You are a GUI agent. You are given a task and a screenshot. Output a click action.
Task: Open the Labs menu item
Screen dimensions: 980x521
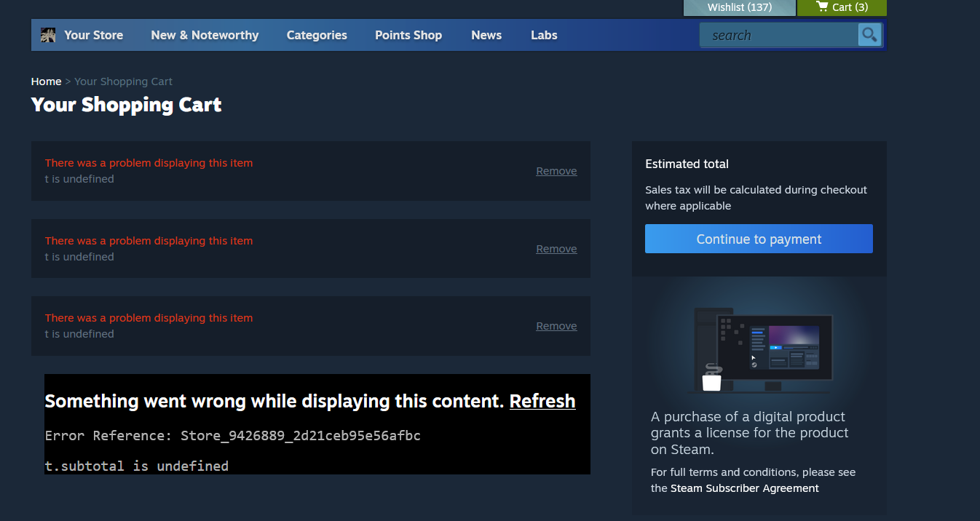(544, 35)
